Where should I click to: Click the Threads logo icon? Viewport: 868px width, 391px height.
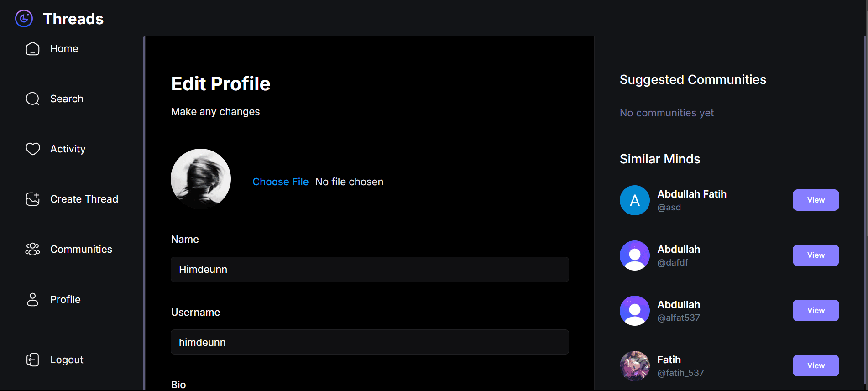(x=24, y=19)
